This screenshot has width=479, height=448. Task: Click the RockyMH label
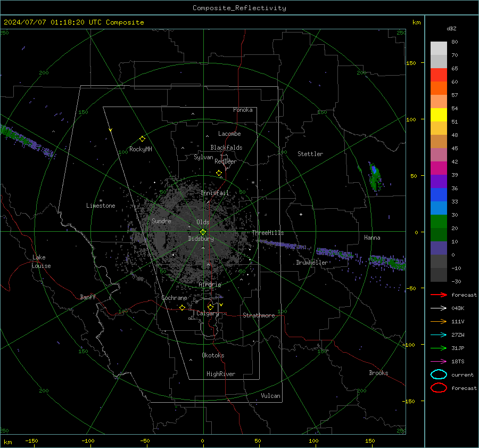(141, 149)
